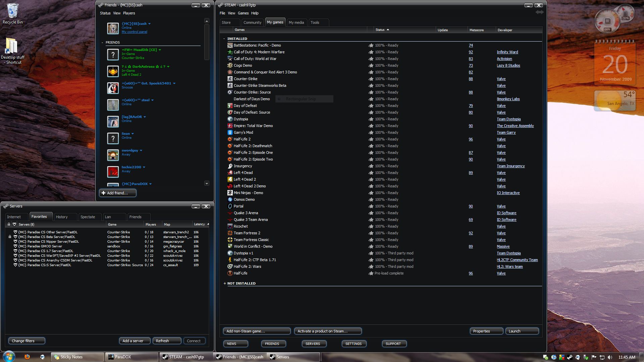Click the Insurgency game icon
Viewport: 644px width, 362px height.
click(230, 166)
